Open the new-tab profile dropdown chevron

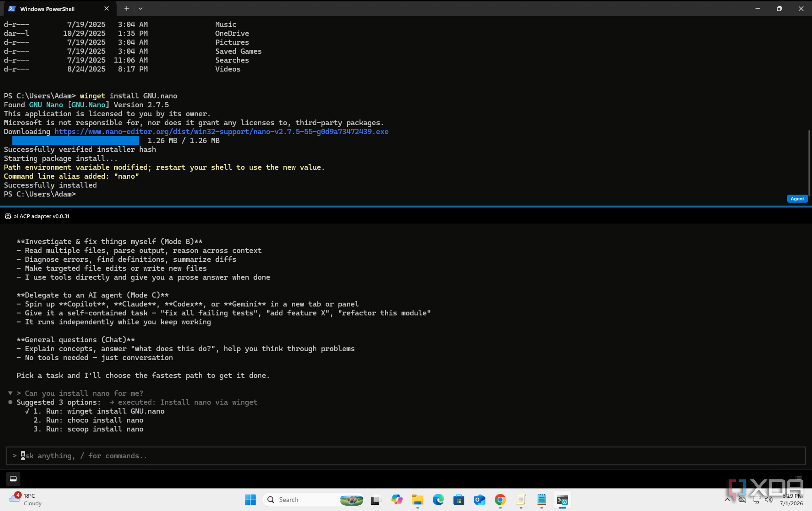[141, 9]
